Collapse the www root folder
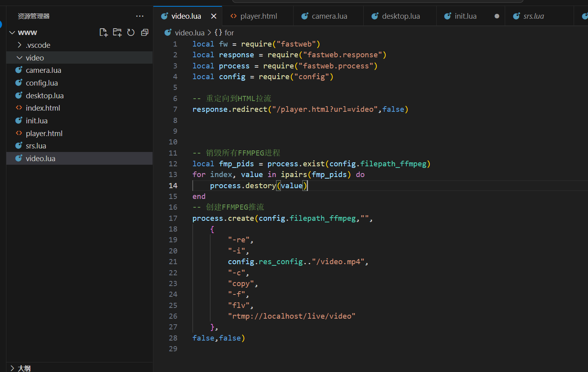588x372 pixels. tap(12, 33)
